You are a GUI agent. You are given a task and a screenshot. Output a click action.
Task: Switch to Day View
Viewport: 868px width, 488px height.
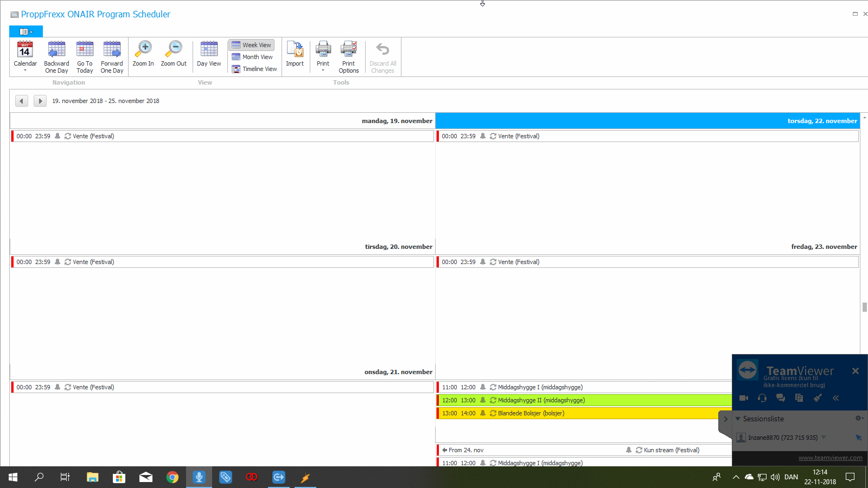209,54
